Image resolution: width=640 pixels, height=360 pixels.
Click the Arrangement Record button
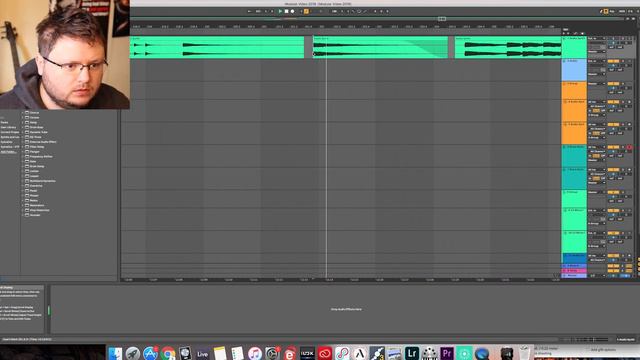pyautogui.click(x=293, y=11)
